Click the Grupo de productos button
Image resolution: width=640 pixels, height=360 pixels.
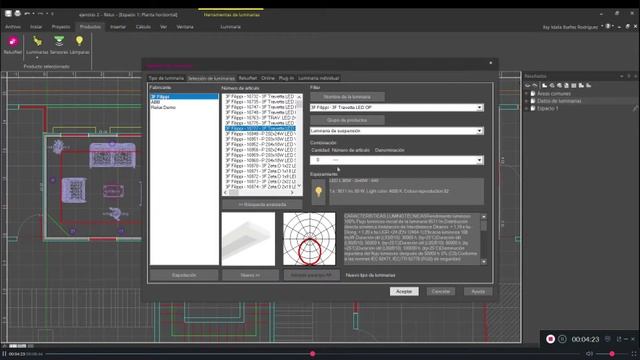click(x=347, y=120)
